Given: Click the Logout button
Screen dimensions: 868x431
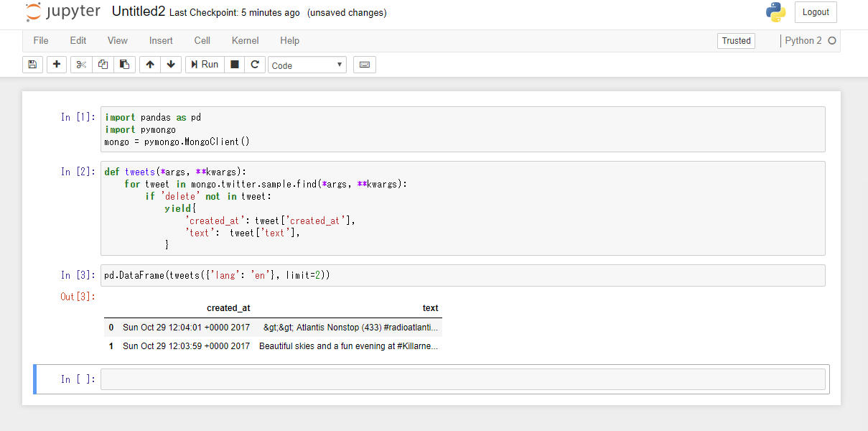Looking at the screenshot, I should pyautogui.click(x=816, y=12).
